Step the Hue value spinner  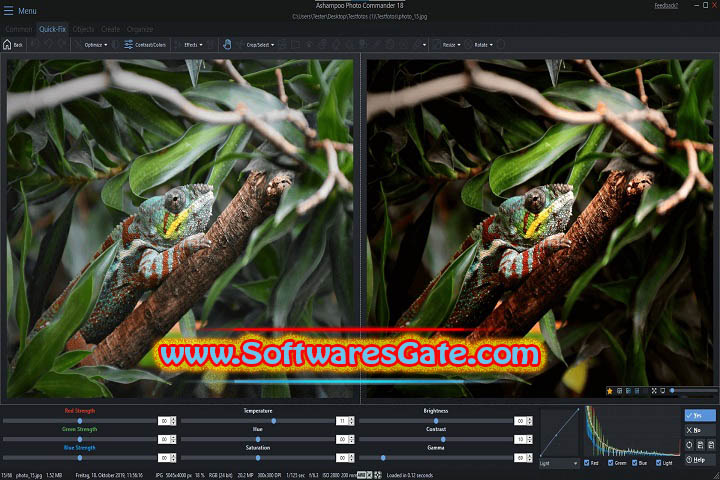pos(351,439)
